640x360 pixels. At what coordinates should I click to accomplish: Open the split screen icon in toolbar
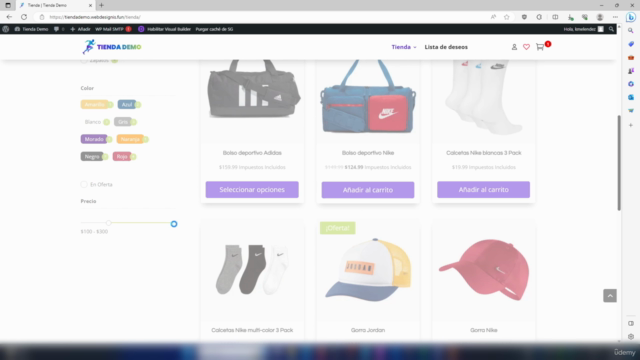coord(555,17)
